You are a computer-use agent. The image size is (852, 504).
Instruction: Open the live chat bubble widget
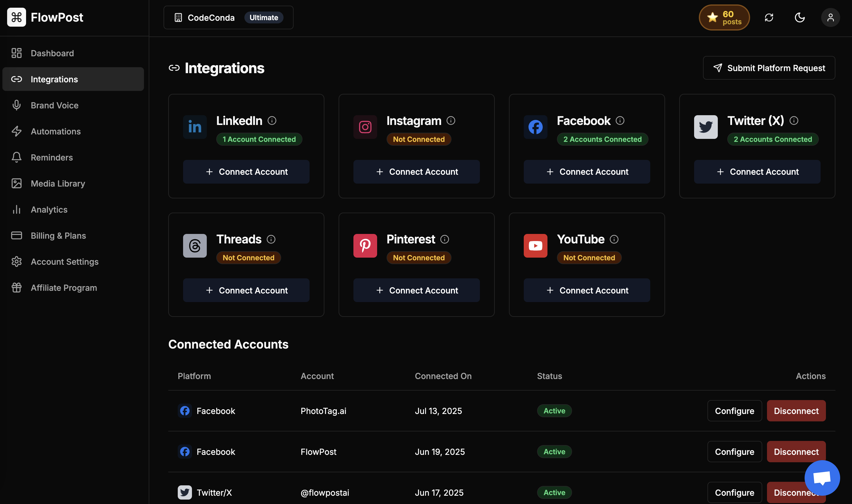click(822, 478)
